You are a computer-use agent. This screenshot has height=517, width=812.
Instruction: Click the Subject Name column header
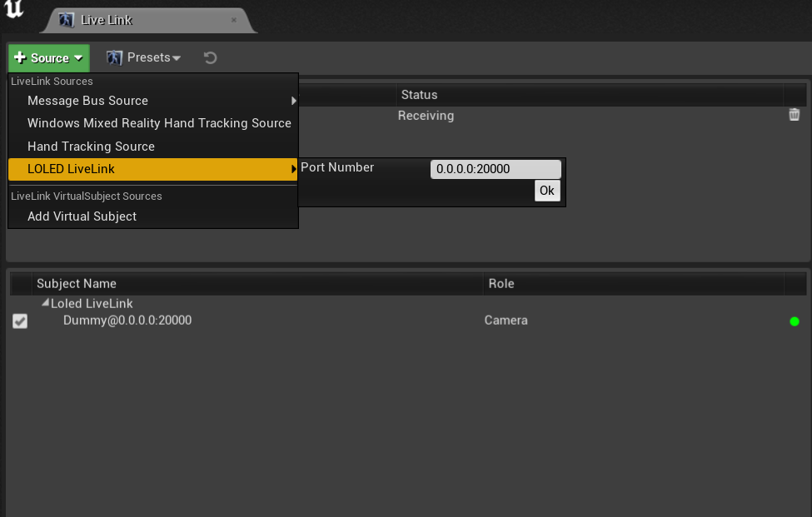257,284
